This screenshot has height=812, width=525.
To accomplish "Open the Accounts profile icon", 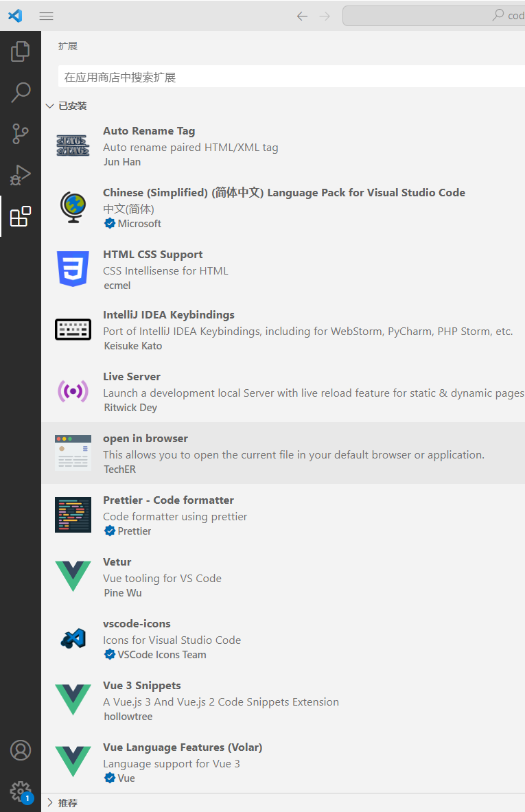I will coord(21,750).
